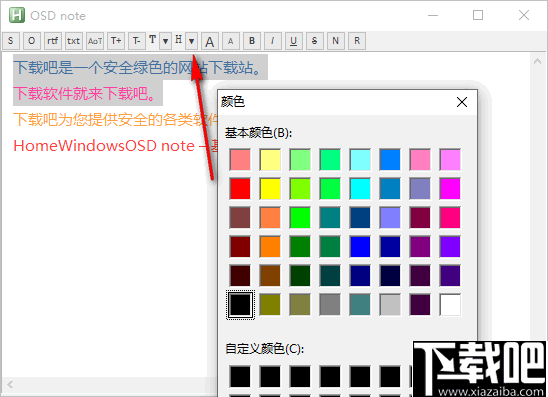
Task: Click the vertical scrollbar up arrow
Action: tap(537, 62)
